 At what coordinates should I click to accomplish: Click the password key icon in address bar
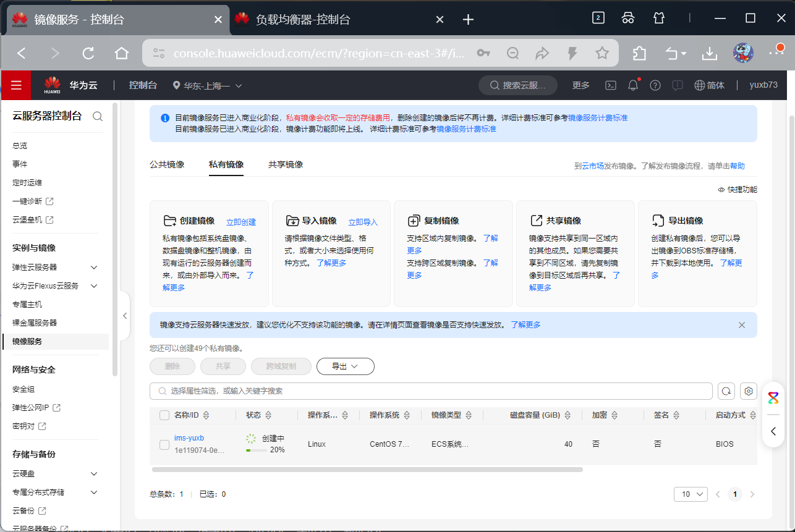click(x=483, y=53)
